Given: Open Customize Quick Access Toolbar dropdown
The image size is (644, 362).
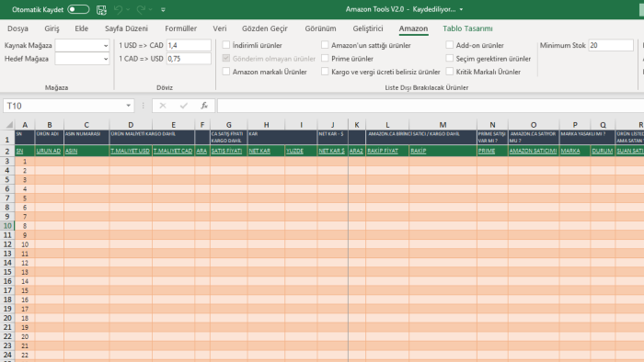Looking at the screenshot, I should pyautogui.click(x=163, y=9).
